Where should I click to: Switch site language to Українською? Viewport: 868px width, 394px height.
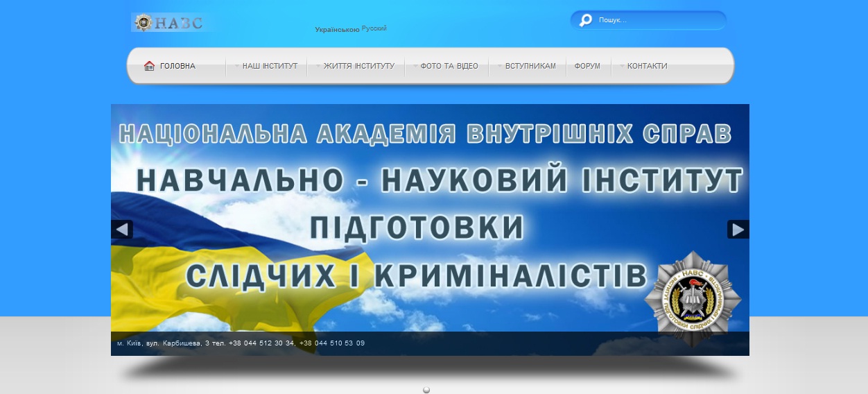(337, 29)
